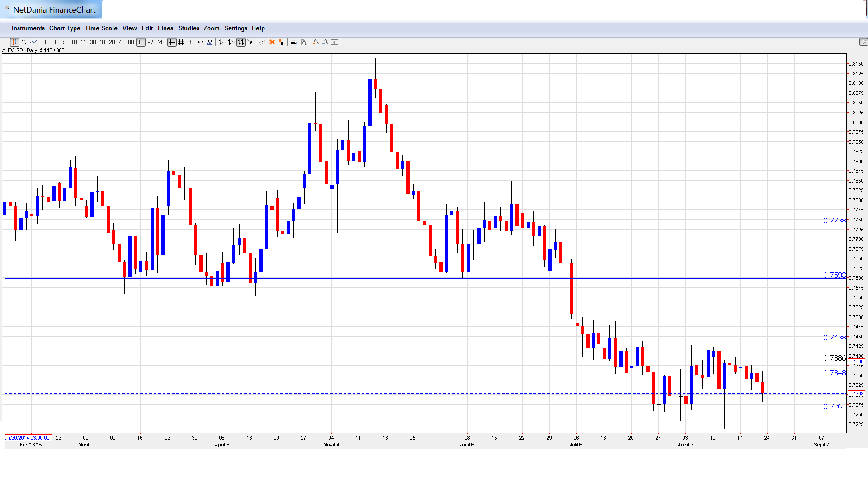Click the delete all lines icon
Image resolution: width=868 pixels, height=488 pixels.
(x=282, y=42)
